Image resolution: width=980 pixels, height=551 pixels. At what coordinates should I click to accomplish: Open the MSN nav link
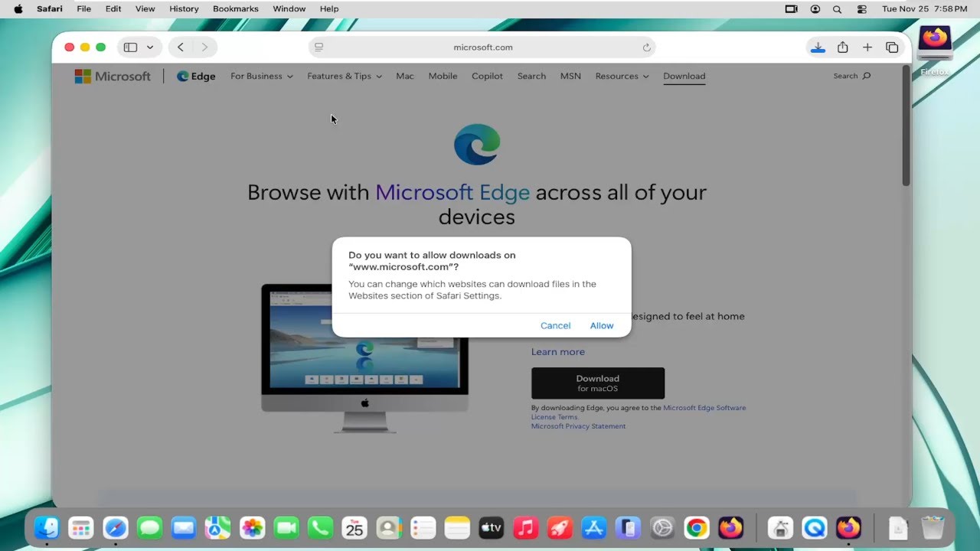tap(570, 76)
